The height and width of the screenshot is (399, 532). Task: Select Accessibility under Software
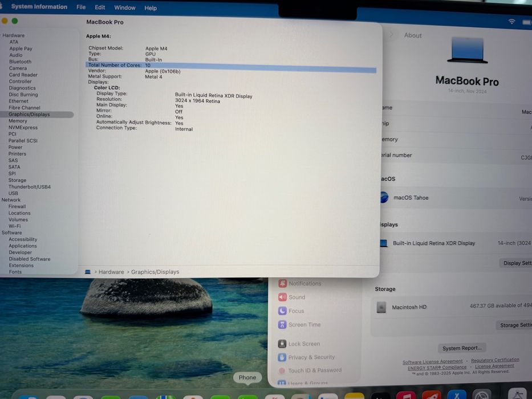(23, 239)
